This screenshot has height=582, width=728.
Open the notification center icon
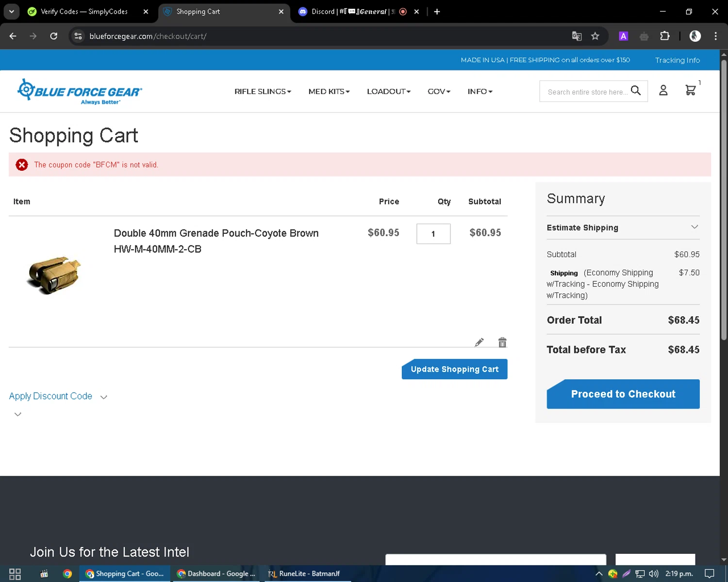(x=710, y=574)
